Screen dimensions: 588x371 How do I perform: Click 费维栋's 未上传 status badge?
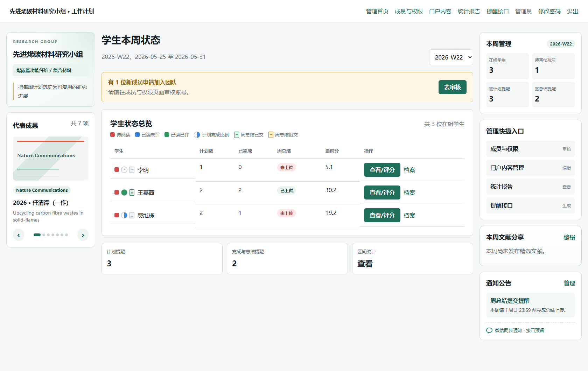tap(287, 213)
